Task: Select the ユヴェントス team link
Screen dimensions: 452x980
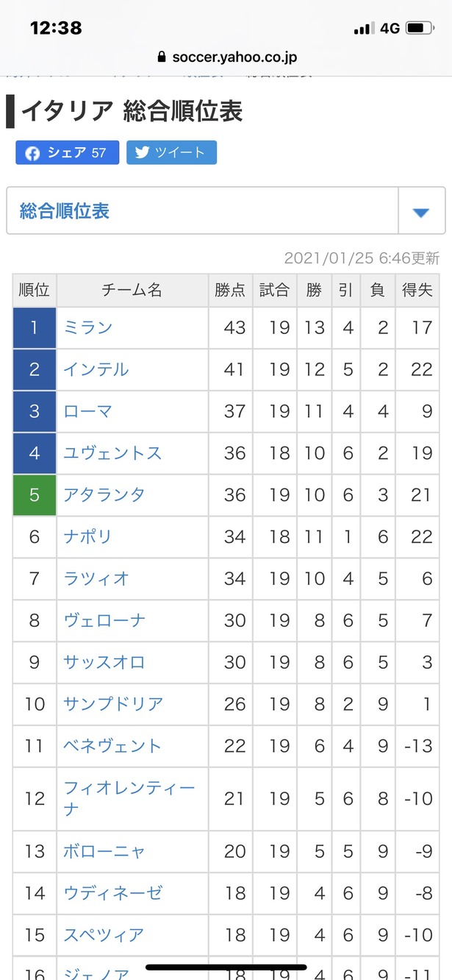Action: click(112, 453)
